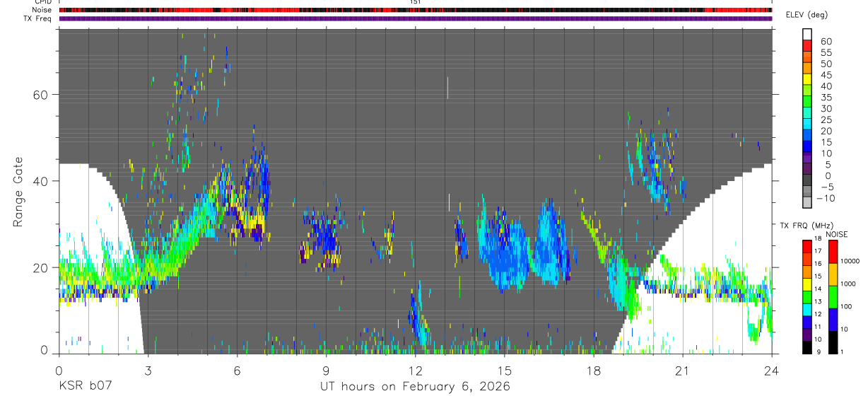This screenshot has height=401, width=868.
Task: Click the x-axis tick label '9'
Action: (x=326, y=371)
